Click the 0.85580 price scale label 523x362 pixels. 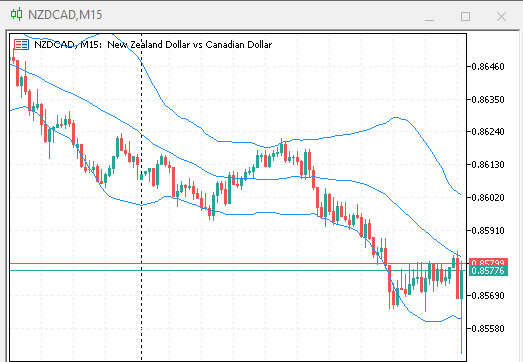488,329
